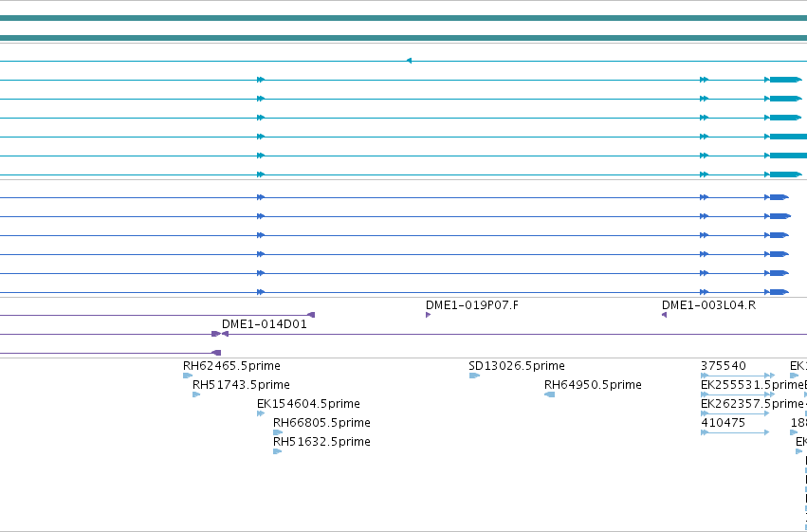This screenshot has width=807, height=532.
Task: Click the 375540 feature label
Action: 724,366
